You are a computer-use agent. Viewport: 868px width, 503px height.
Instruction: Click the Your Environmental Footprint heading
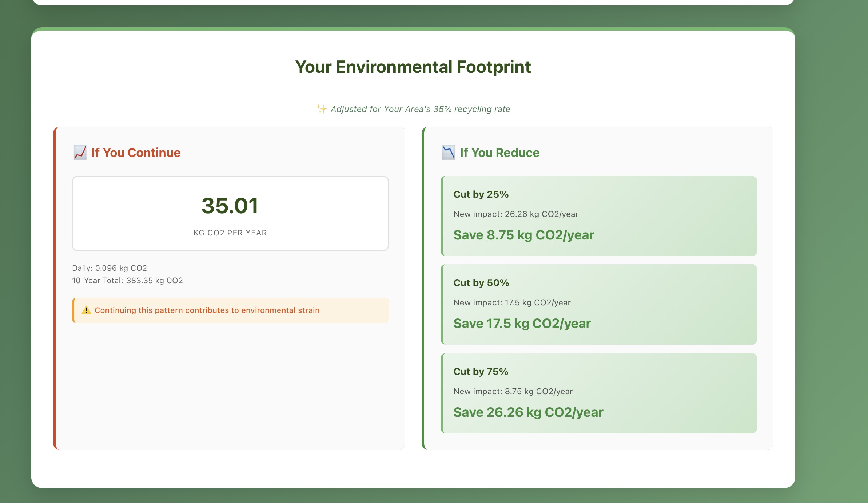coord(413,67)
